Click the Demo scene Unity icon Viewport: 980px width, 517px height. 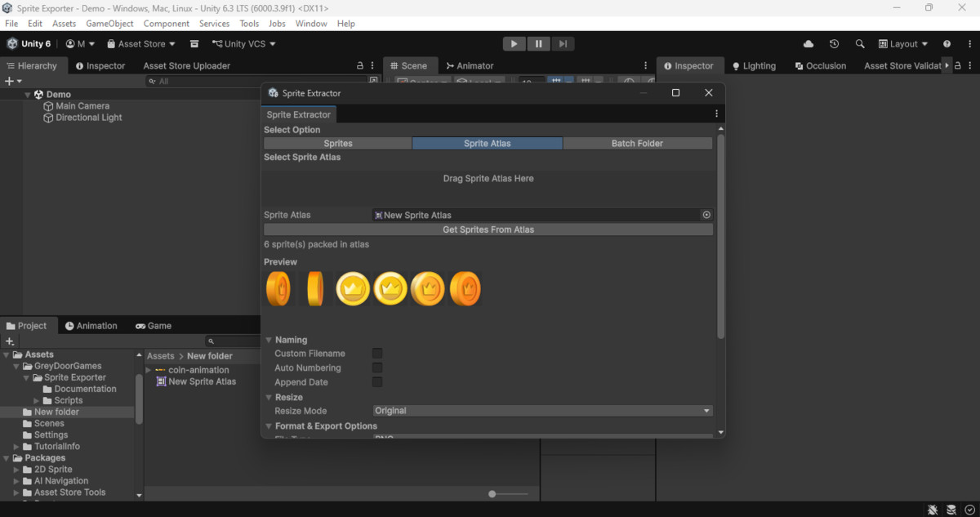coord(38,95)
